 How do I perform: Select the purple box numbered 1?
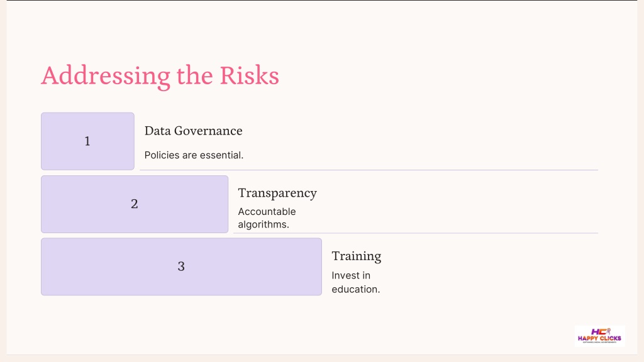click(x=87, y=141)
